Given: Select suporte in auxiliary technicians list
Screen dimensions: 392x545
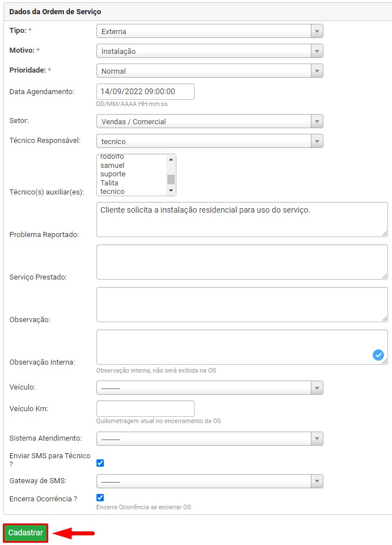Looking at the screenshot, I should 113,174.
